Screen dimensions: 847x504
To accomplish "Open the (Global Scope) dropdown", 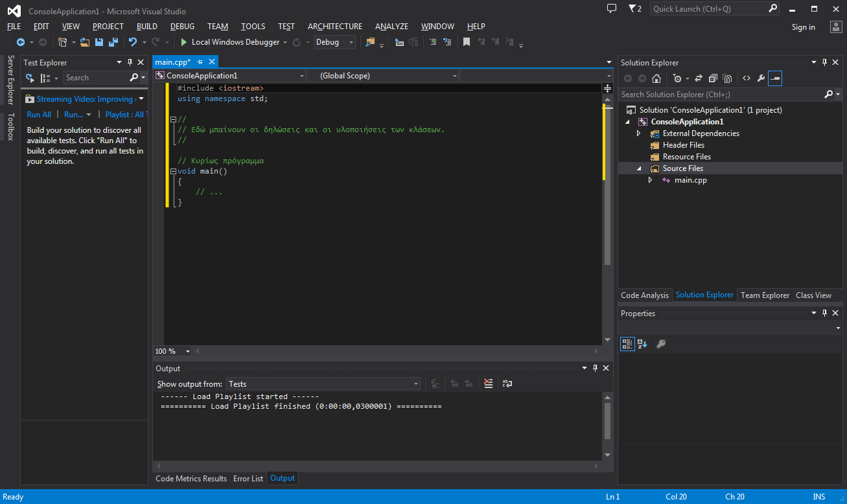I will tap(383, 76).
